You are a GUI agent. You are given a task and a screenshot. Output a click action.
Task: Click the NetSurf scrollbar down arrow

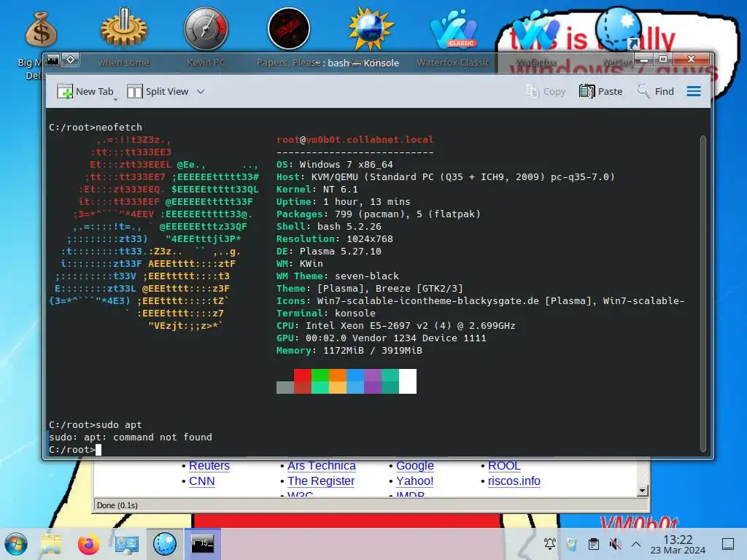pos(643,491)
